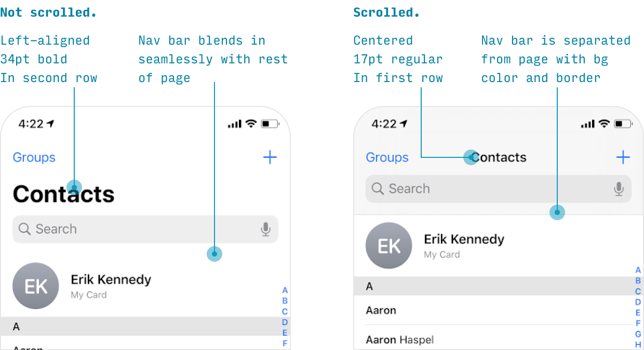644x350 pixels.
Task: Click centered Contacts nav bar title
Action: click(x=499, y=157)
